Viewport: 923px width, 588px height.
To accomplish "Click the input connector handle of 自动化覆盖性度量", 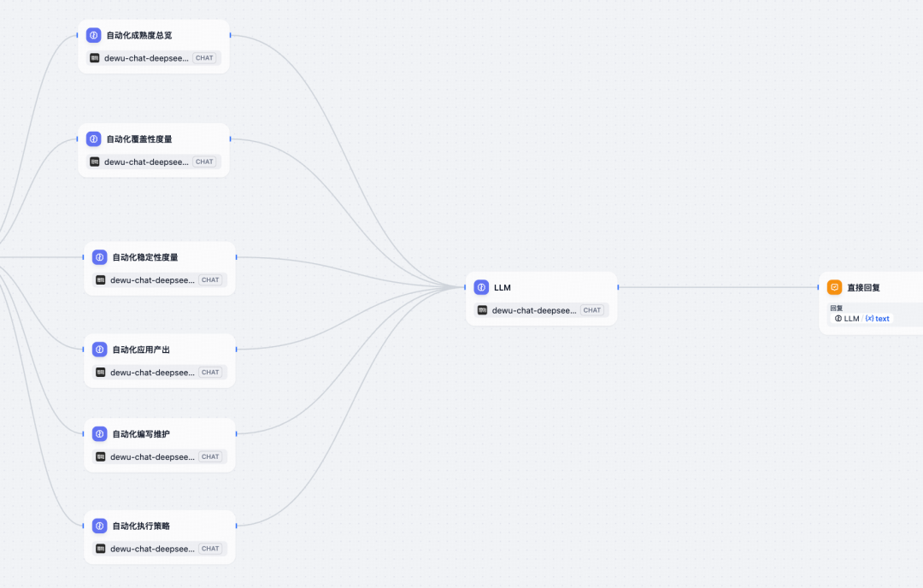I will coord(77,139).
